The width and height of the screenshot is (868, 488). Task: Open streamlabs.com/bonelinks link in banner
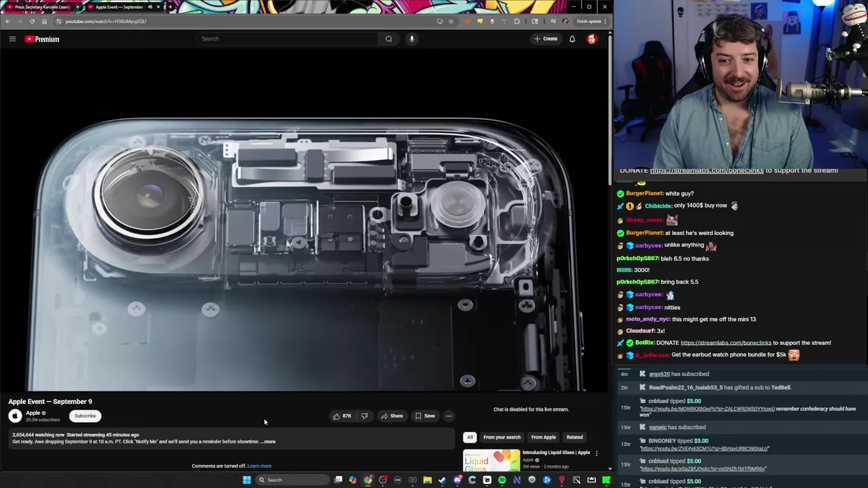point(707,170)
